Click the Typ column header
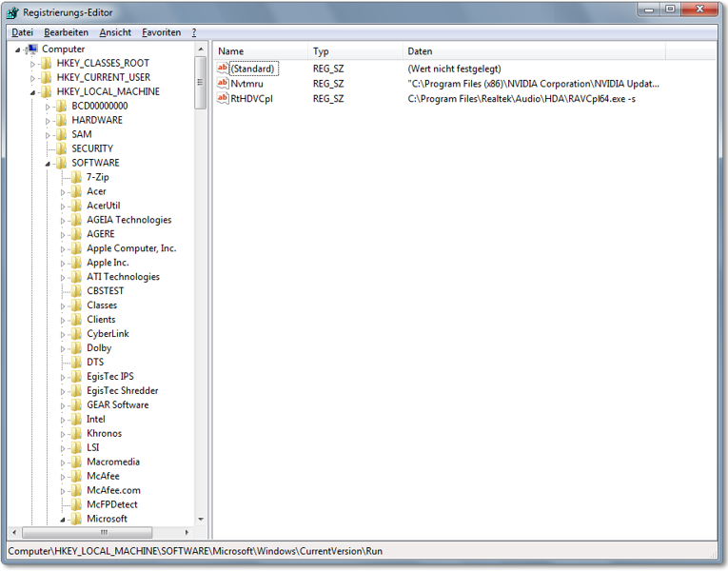 pyautogui.click(x=321, y=51)
